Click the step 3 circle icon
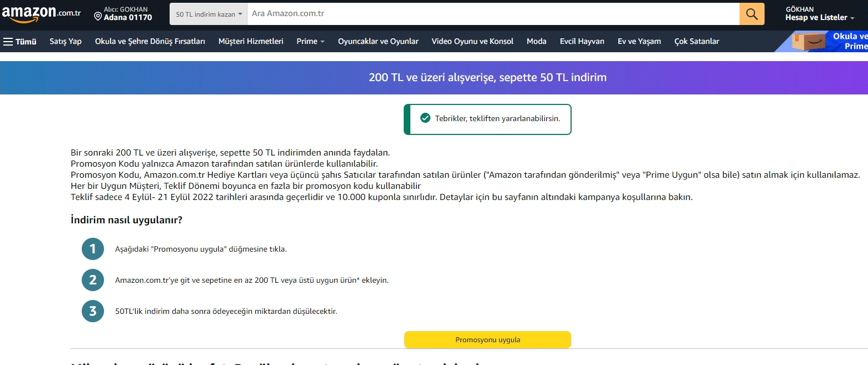 [93, 311]
